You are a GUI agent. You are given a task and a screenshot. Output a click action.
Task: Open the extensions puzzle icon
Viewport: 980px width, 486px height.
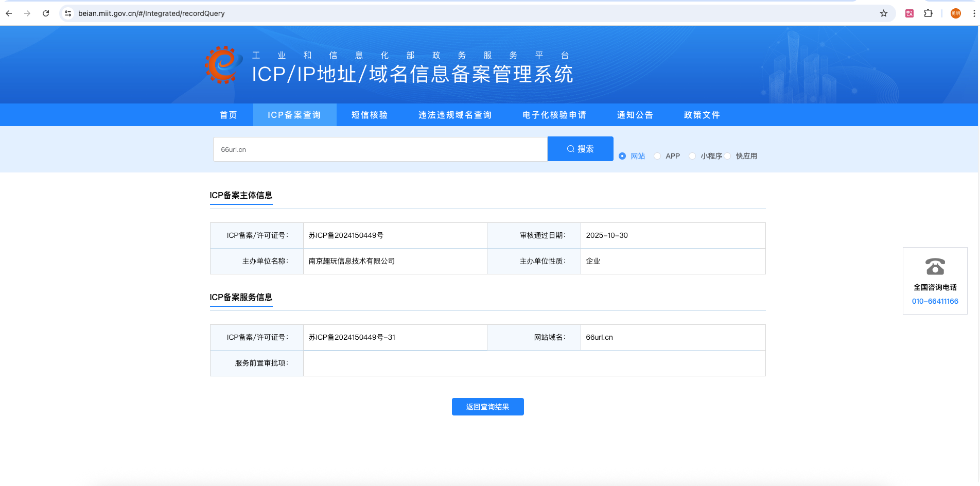coord(929,13)
